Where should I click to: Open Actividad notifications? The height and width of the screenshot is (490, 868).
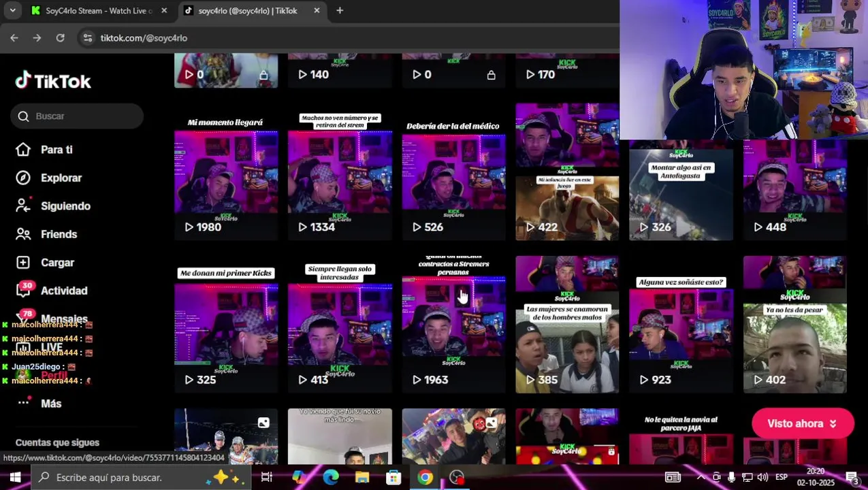click(x=64, y=291)
